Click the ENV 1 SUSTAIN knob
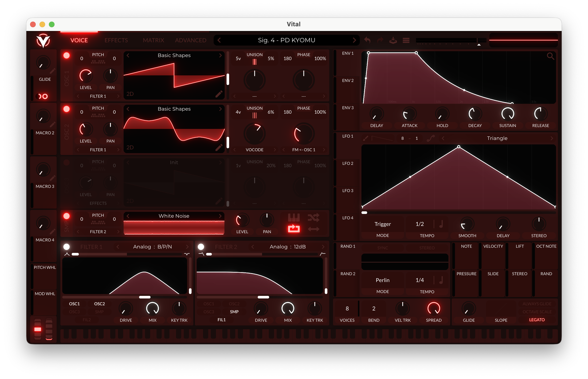The width and height of the screenshot is (588, 379). point(507,114)
